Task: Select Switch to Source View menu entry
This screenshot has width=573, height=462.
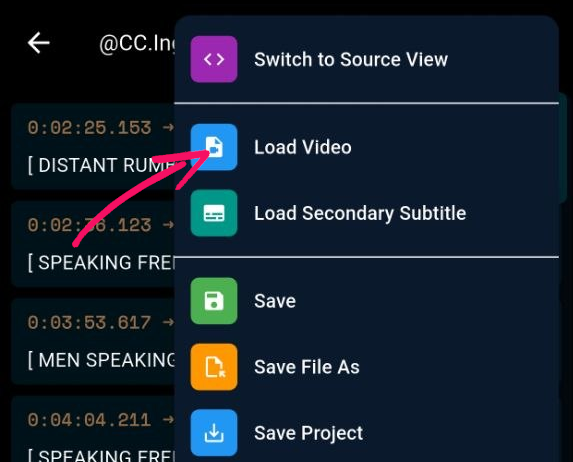Action: click(367, 59)
